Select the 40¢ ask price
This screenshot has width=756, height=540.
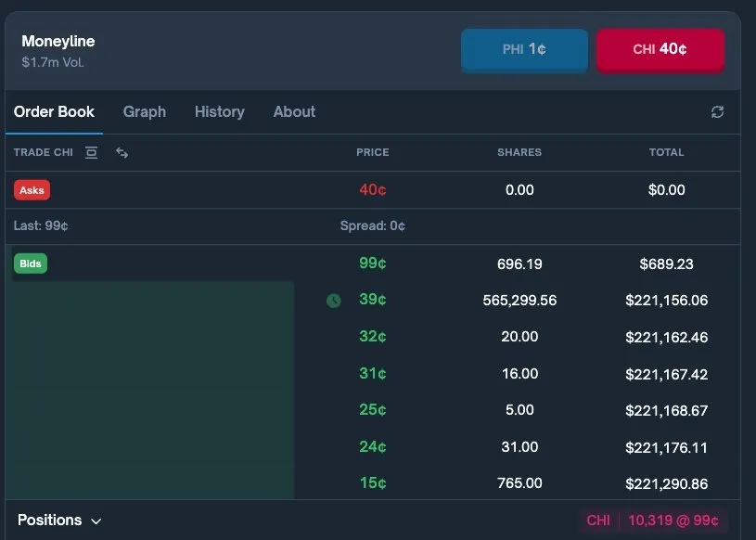373,190
